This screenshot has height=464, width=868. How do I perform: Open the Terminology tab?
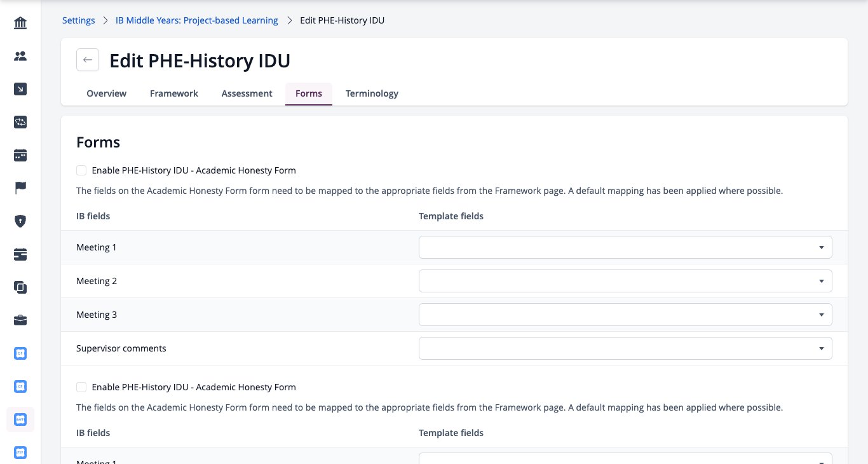tap(372, 93)
